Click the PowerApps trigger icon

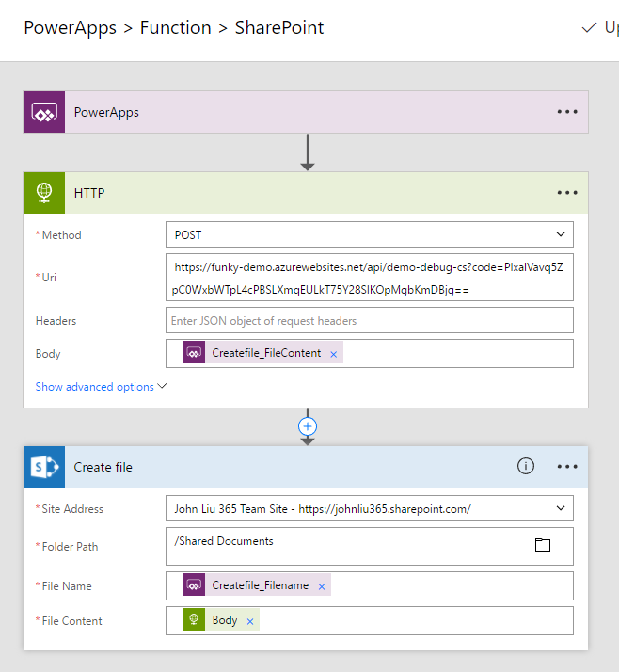point(44,112)
